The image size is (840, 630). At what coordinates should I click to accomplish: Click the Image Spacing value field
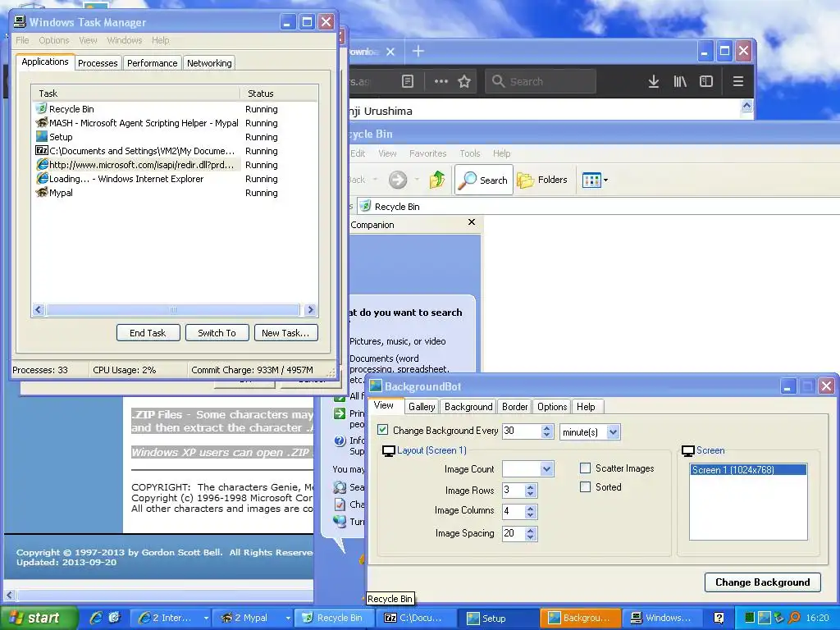[513, 533]
